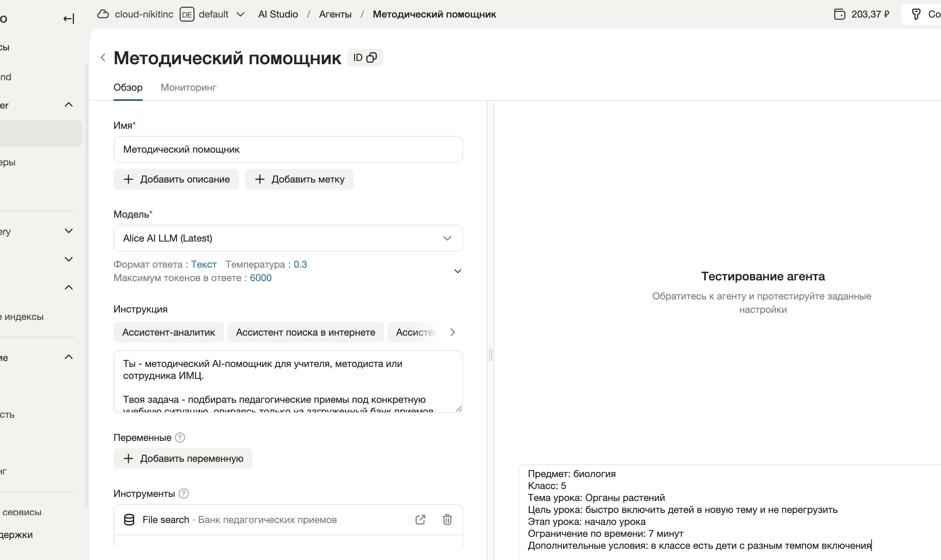Show more instruction templates arrow

tap(453, 332)
